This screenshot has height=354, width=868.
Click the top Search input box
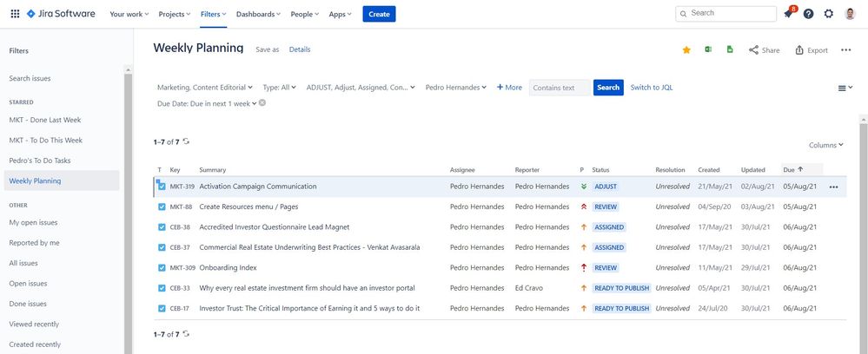click(x=726, y=14)
